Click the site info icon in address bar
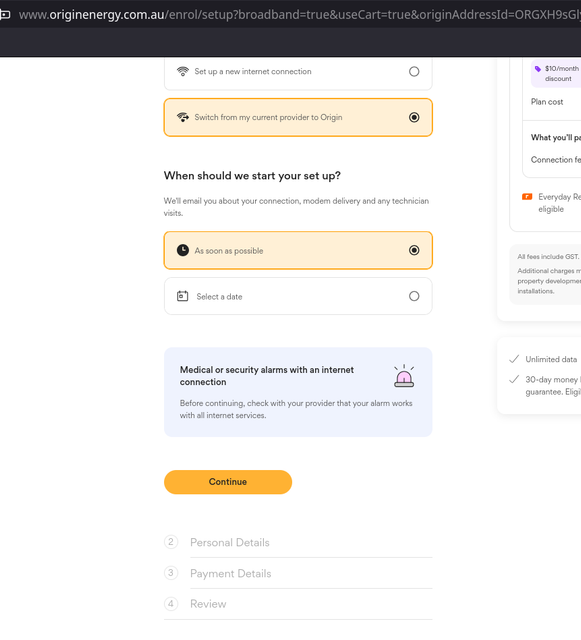Image resolution: width=581 pixels, height=640 pixels. 5,15
